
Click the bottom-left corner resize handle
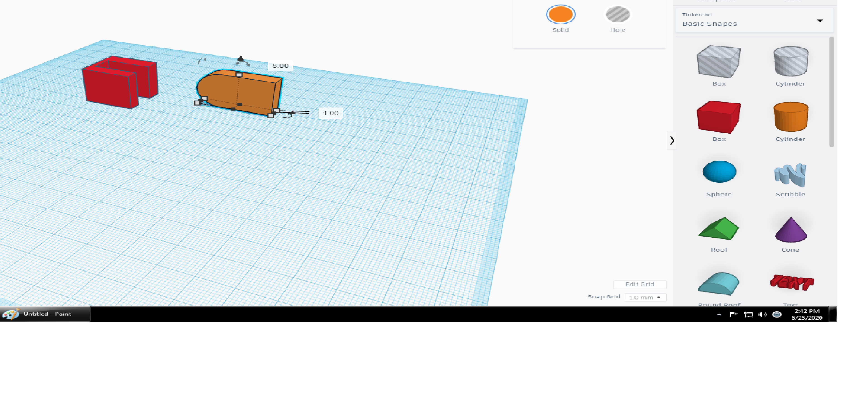[197, 103]
